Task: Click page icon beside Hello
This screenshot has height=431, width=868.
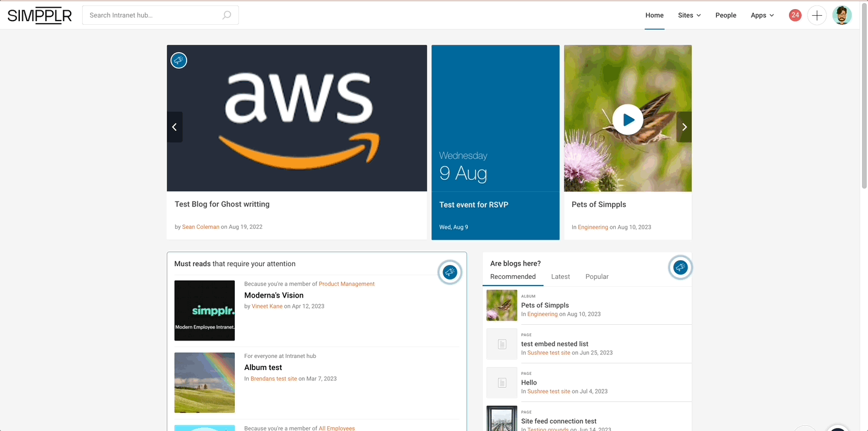Action: (x=502, y=382)
